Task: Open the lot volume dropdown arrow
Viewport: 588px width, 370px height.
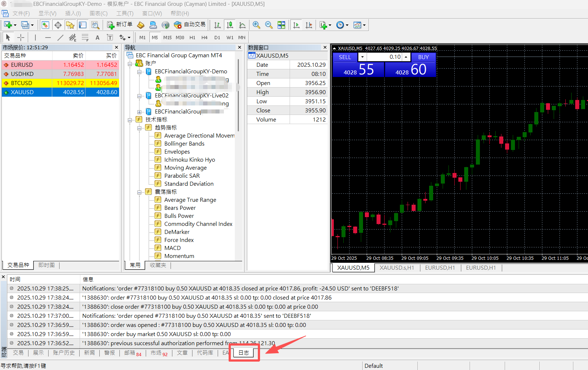Action: tap(362, 57)
